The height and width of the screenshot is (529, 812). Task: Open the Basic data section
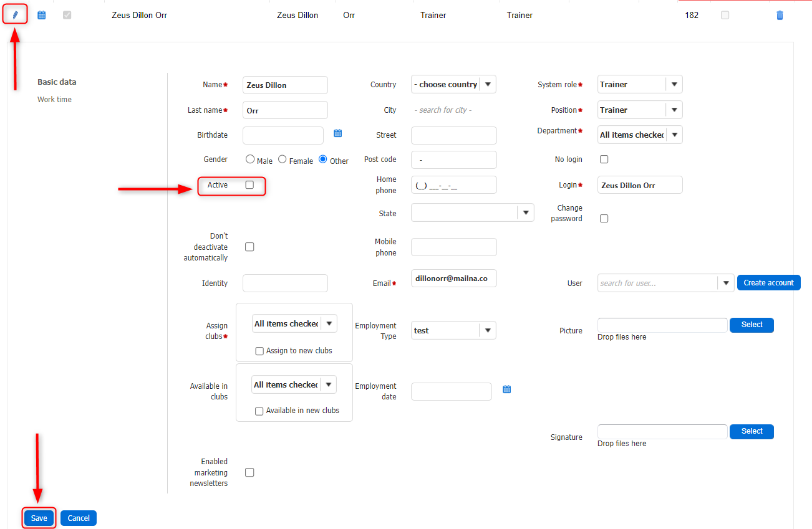tap(57, 82)
